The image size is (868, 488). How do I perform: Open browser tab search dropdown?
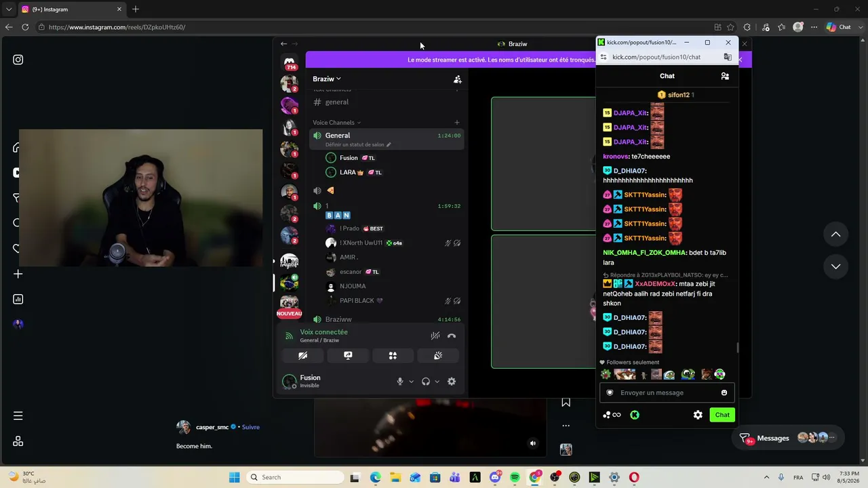pyautogui.click(x=9, y=9)
